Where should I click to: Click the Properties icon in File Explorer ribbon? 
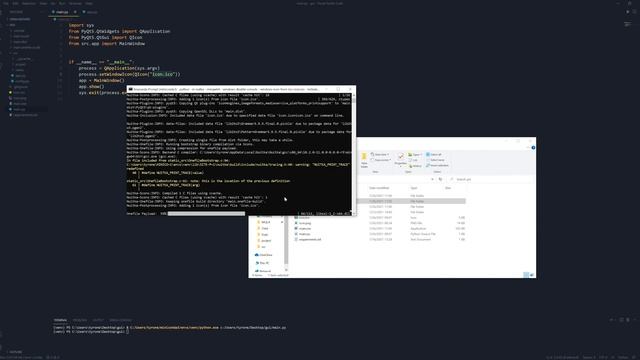click(x=400, y=159)
